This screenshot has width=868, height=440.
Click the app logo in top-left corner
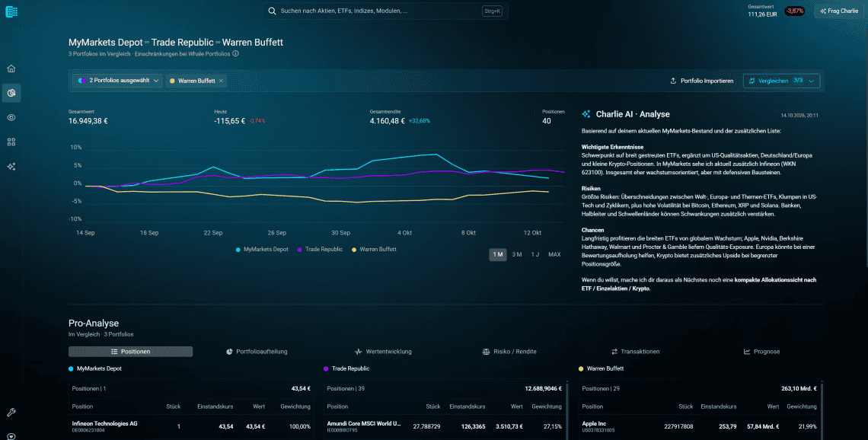coord(11,11)
